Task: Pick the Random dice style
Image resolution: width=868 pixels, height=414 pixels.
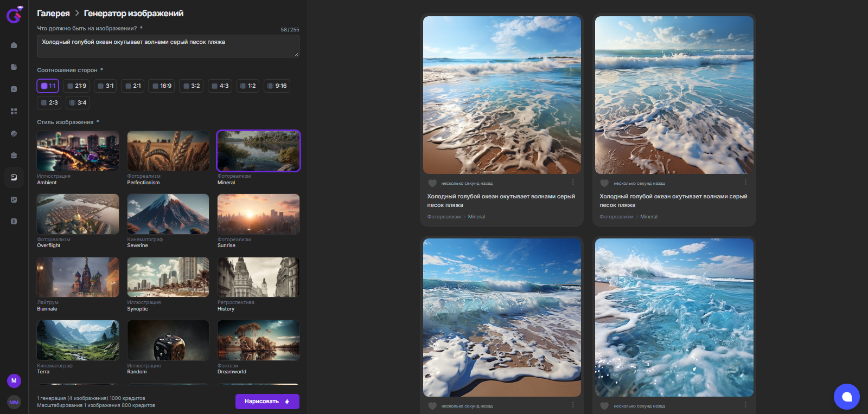Action: click(168, 340)
